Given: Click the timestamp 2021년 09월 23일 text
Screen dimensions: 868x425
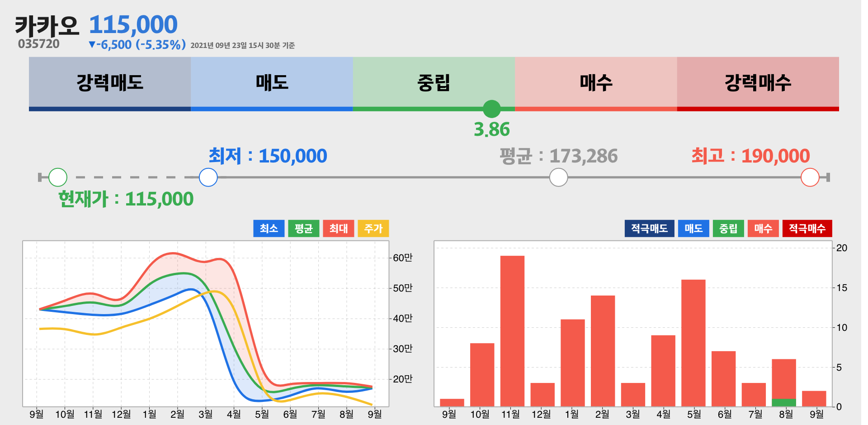Looking at the screenshot, I should (243, 45).
